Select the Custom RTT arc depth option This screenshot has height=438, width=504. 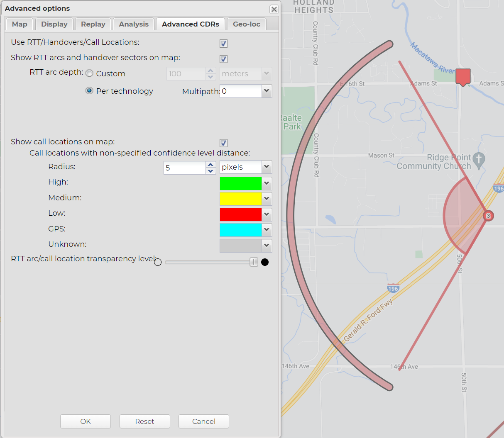(89, 73)
